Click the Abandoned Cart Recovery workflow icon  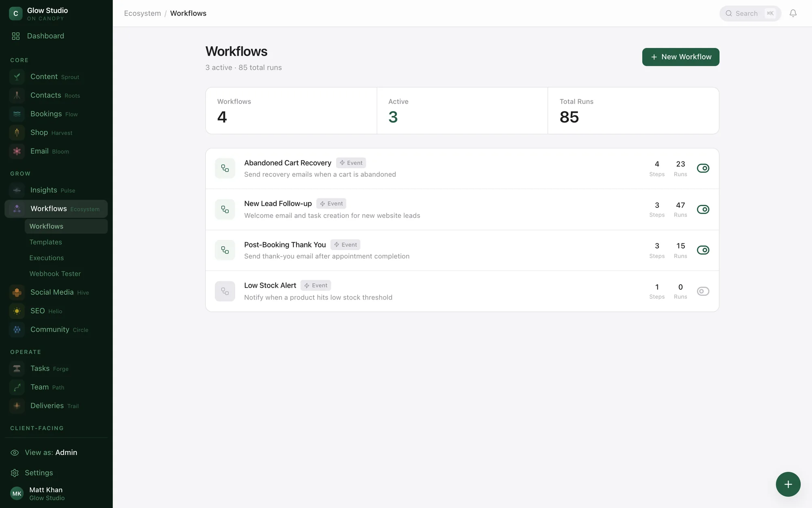(225, 168)
